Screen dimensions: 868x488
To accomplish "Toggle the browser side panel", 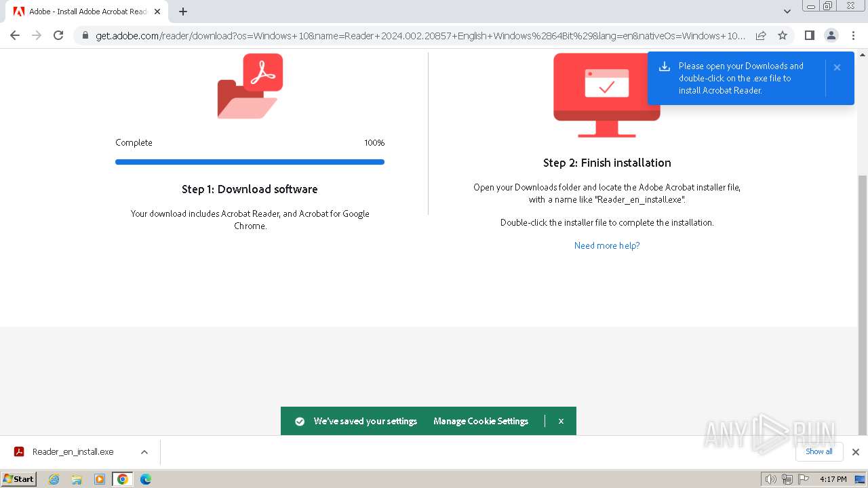I will (809, 35).
